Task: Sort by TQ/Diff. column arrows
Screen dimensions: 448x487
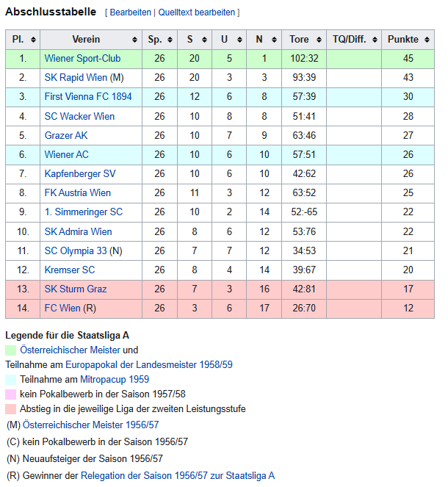Action: (373, 40)
